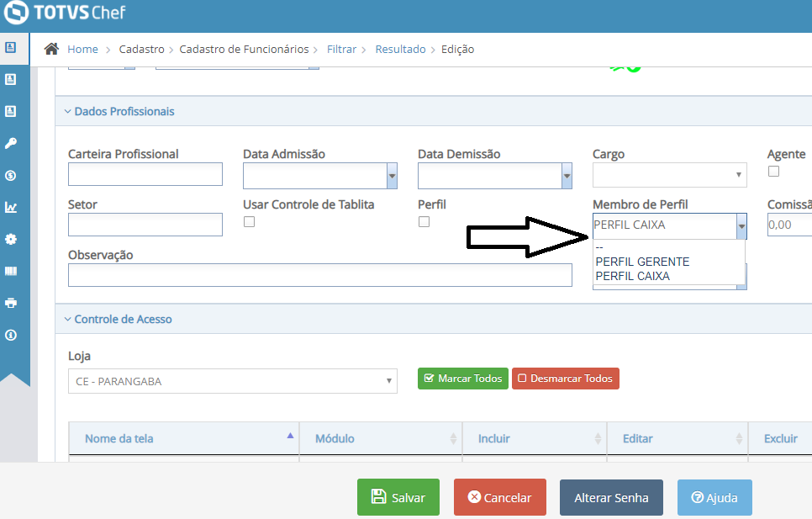This screenshot has height=519, width=812.
Task: Sort table by Excluir column
Action: (780, 439)
